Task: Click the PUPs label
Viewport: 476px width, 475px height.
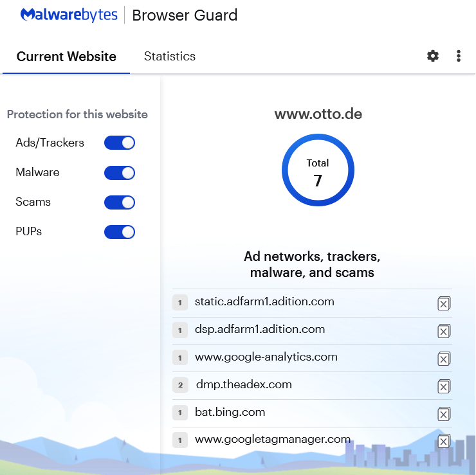Action: pyautogui.click(x=28, y=231)
